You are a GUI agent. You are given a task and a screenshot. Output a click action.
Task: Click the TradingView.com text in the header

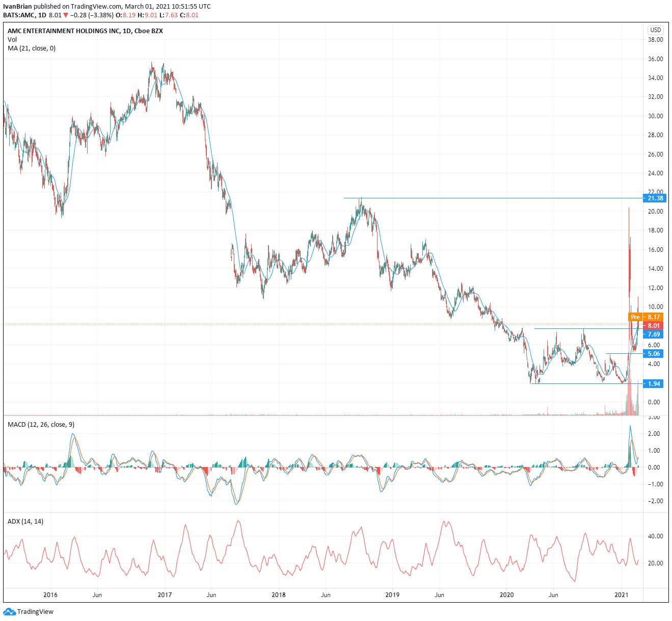coord(97,7)
